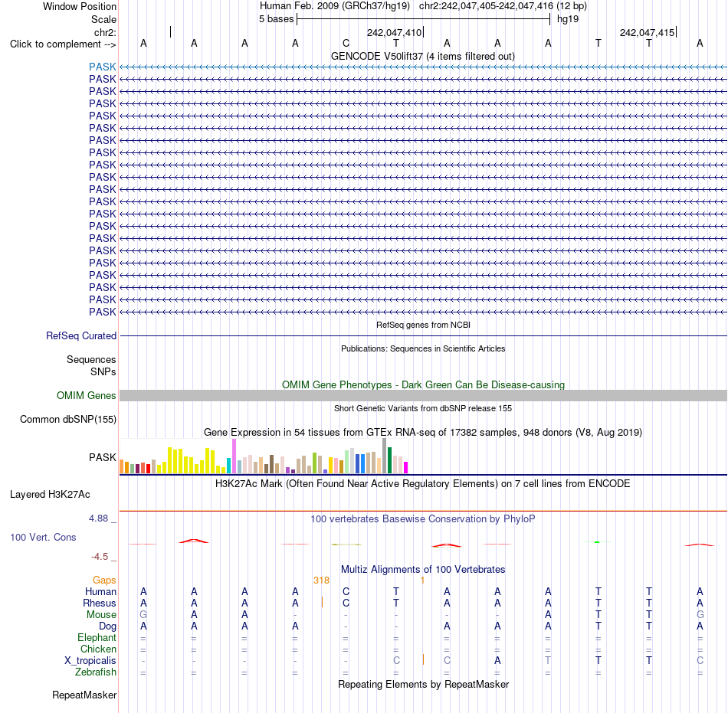Viewport: 728px width, 713px height.
Task: Open '100 vertebrates Basewise Conservation by PhyloP' title
Action: click(423, 519)
